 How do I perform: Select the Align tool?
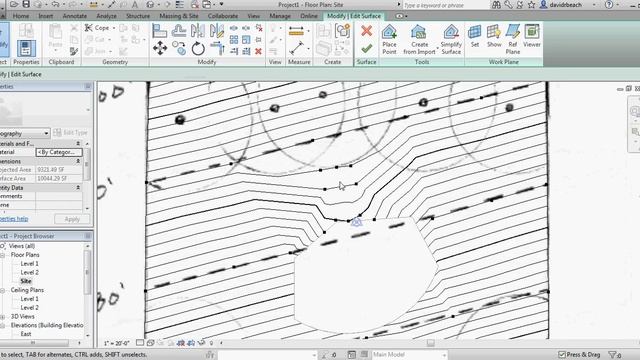pyautogui.click(x=160, y=31)
